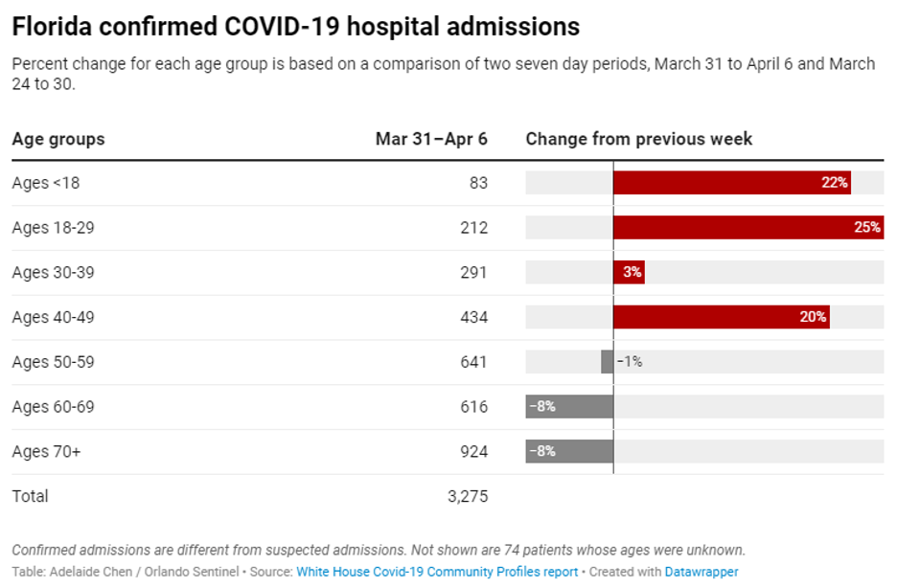The height and width of the screenshot is (588, 897).
Task: Click the Change from previous week header
Action: 639,139
